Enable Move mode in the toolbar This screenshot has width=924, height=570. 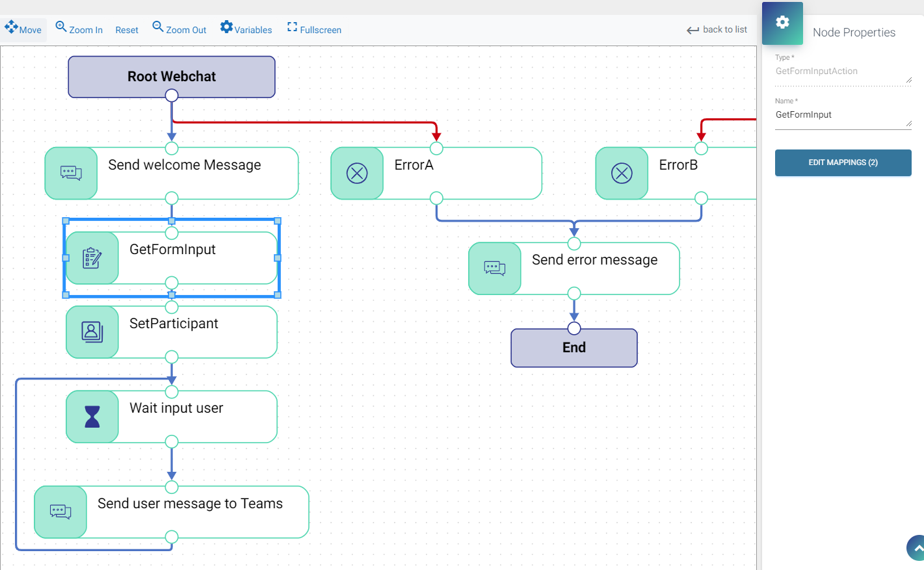(12, 29)
